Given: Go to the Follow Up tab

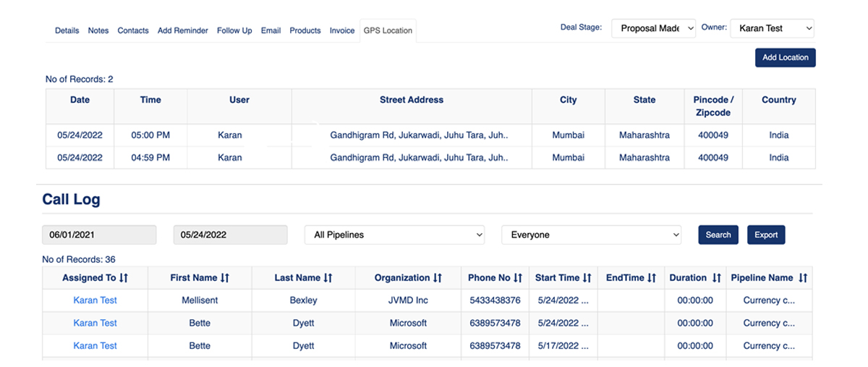Looking at the screenshot, I should coord(234,30).
